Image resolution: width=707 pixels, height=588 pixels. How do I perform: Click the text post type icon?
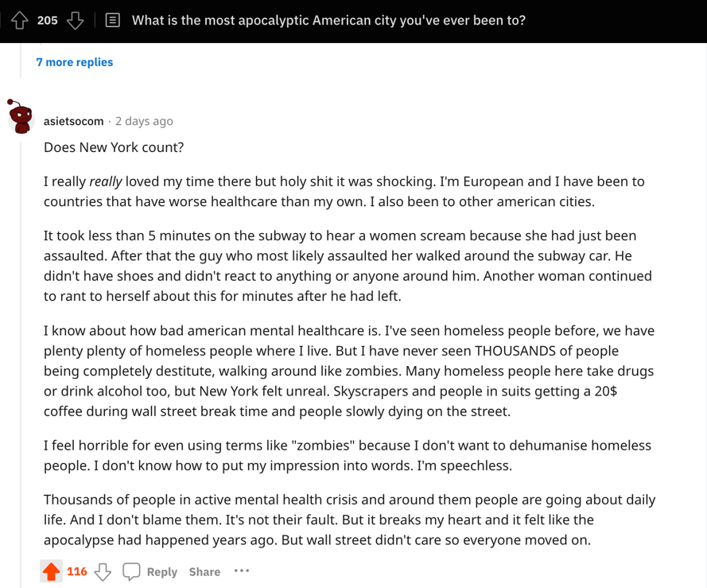[113, 21]
